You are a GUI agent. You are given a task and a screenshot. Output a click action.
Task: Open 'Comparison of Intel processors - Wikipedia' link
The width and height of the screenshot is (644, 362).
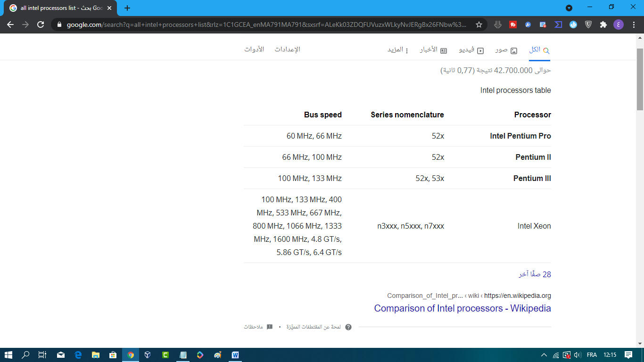pyautogui.click(x=462, y=308)
